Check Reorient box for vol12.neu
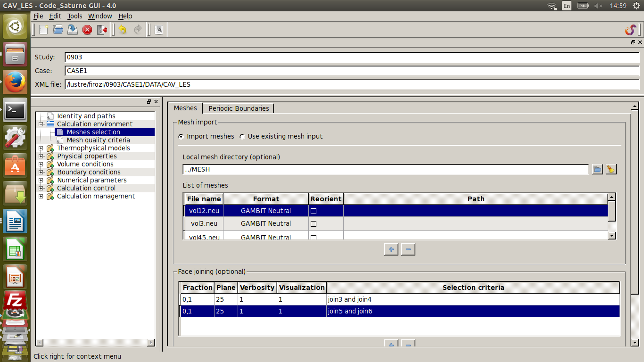This screenshot has height=362, width=644. (314, 211)
